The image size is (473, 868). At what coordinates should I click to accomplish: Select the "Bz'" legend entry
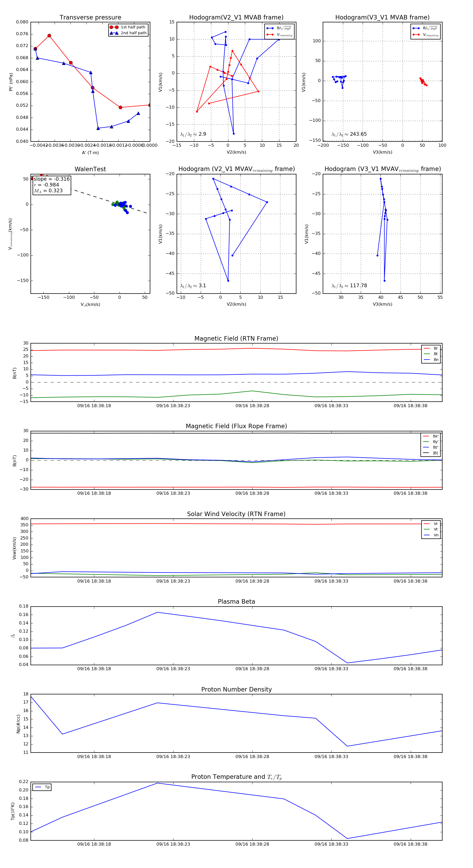pyautogui.click(x=431, y=447)
